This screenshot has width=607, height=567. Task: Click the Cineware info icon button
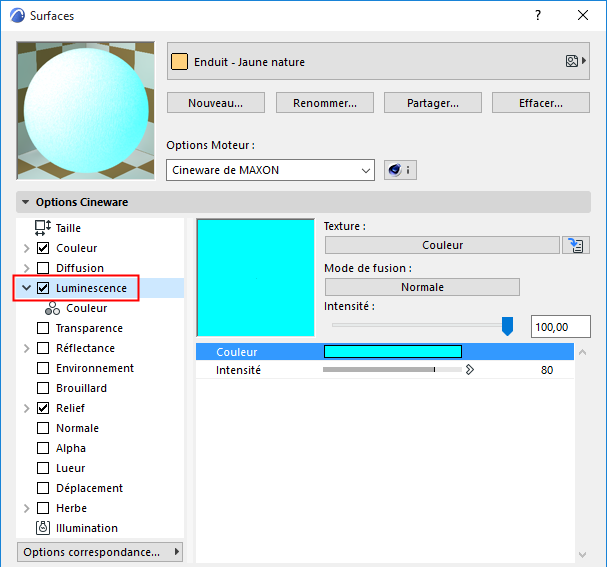click(x=400, y=170)
